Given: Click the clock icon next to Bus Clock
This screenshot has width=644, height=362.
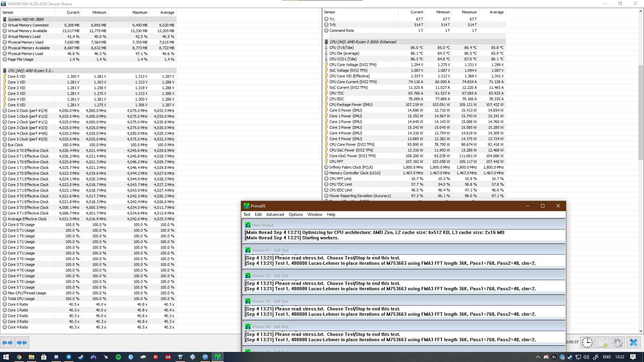Looking at the screenshot, I should coord(5,145).
